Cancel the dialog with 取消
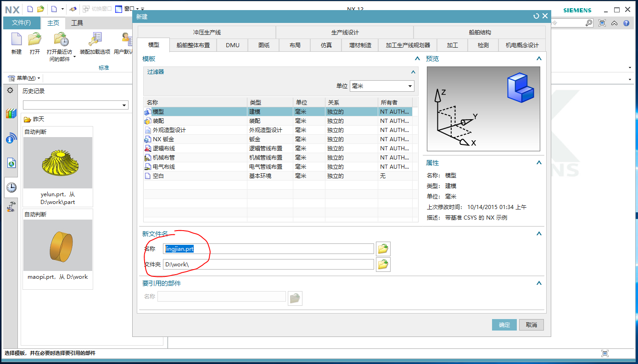This screenshot has height=364, width=638. [532, 325]
